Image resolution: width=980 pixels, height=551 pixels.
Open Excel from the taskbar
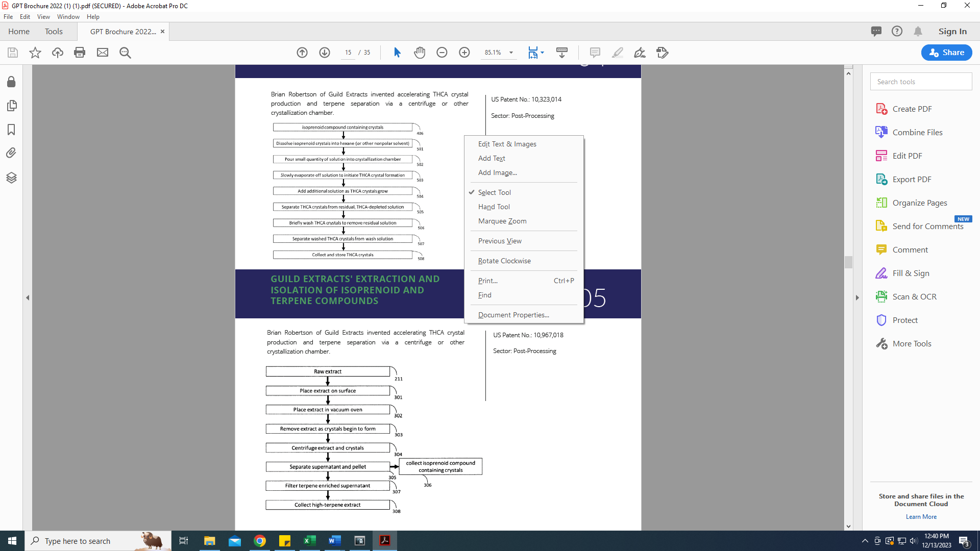(x=309, y=541)
